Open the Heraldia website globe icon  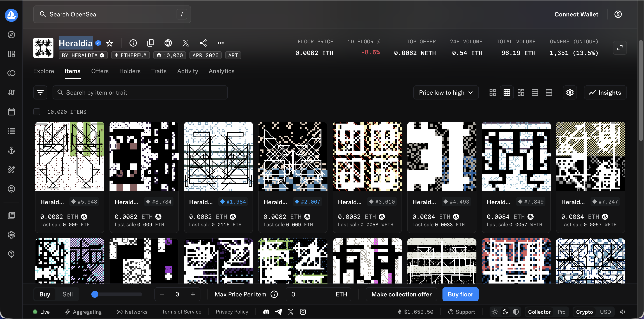[x=168, y=43]
